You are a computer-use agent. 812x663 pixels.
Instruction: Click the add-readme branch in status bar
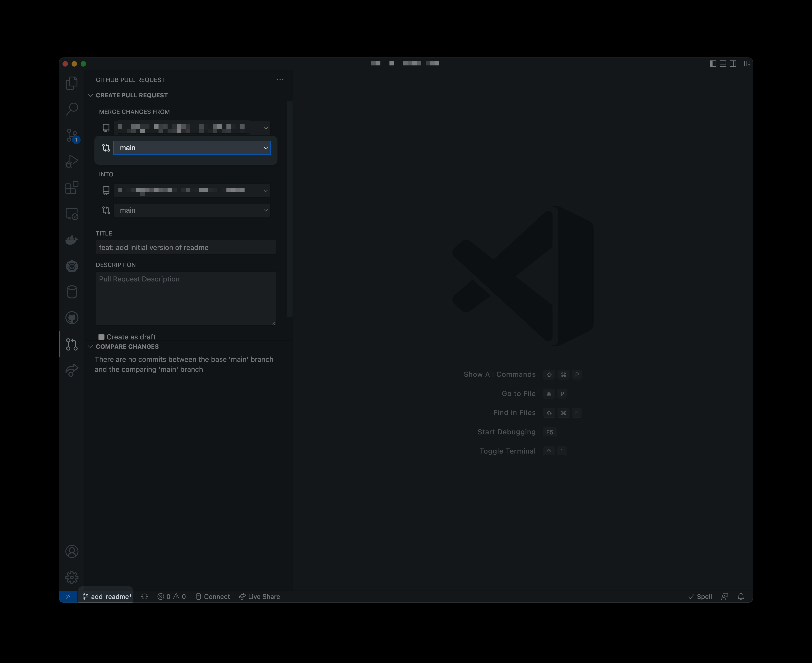[107, 597]
